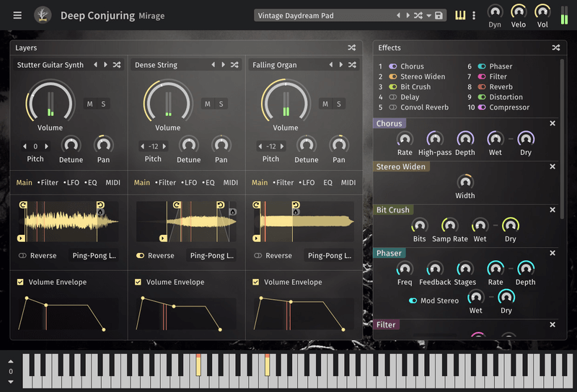Open the preset list dropdown arrow
The image size is (577, 392).
click(428, 16)
